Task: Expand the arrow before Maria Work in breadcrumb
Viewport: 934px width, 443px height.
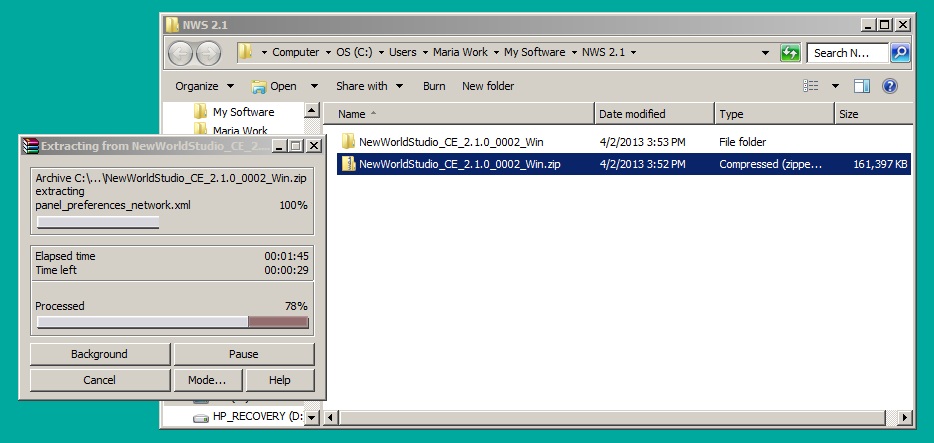Action: [x=425, y=52]
